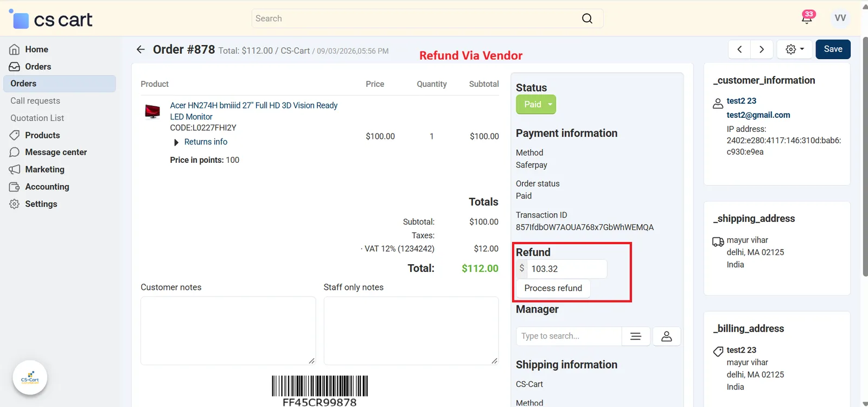868x407 pixels.
Task: Go to next order with right chevron
Action: point(762,49)
